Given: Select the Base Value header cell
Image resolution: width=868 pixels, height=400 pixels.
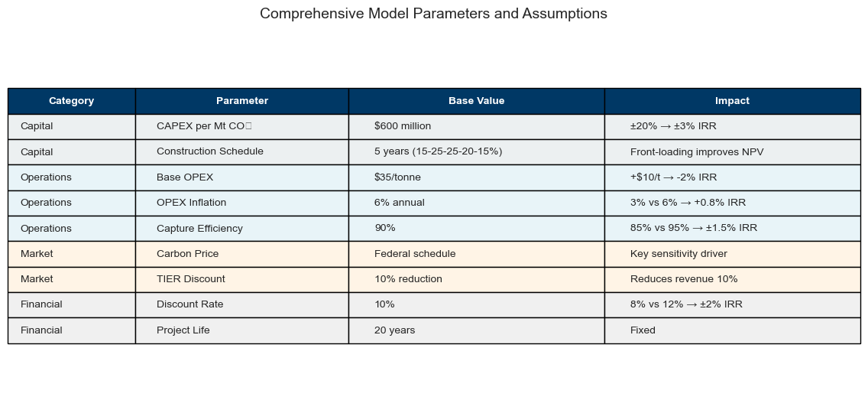Looking at the screenshot, I should [476, 101].
